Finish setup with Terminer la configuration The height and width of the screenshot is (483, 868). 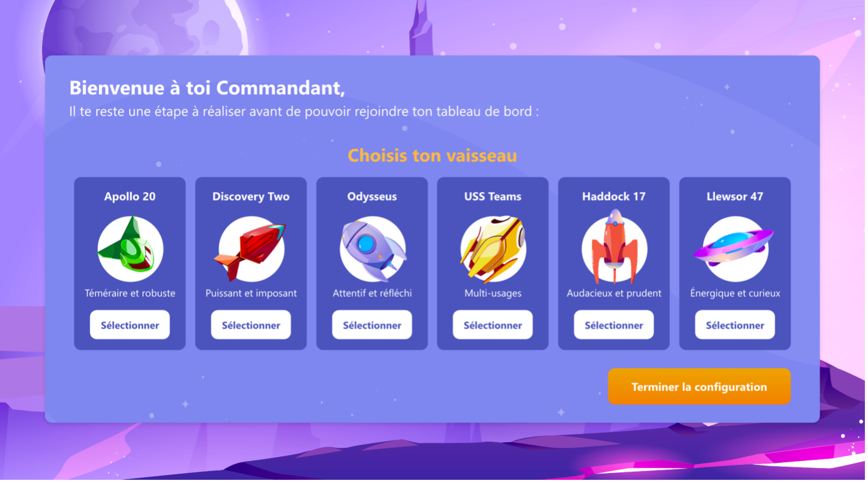tap(699, 387)
